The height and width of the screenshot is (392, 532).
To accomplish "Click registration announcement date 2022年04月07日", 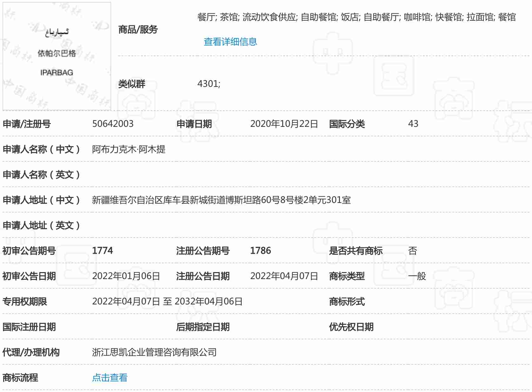I will [x=284, y=276].
